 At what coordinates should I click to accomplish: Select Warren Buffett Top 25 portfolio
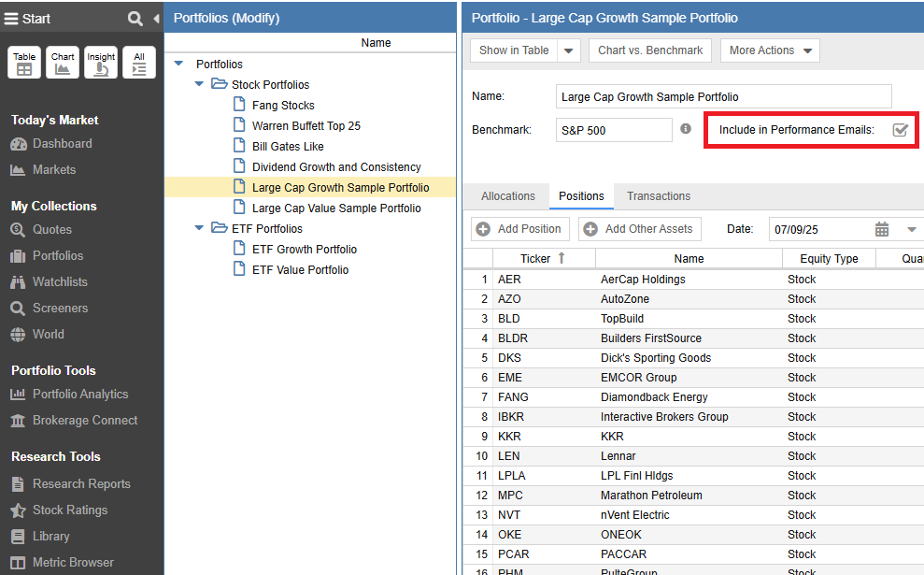tap(306, 126)
